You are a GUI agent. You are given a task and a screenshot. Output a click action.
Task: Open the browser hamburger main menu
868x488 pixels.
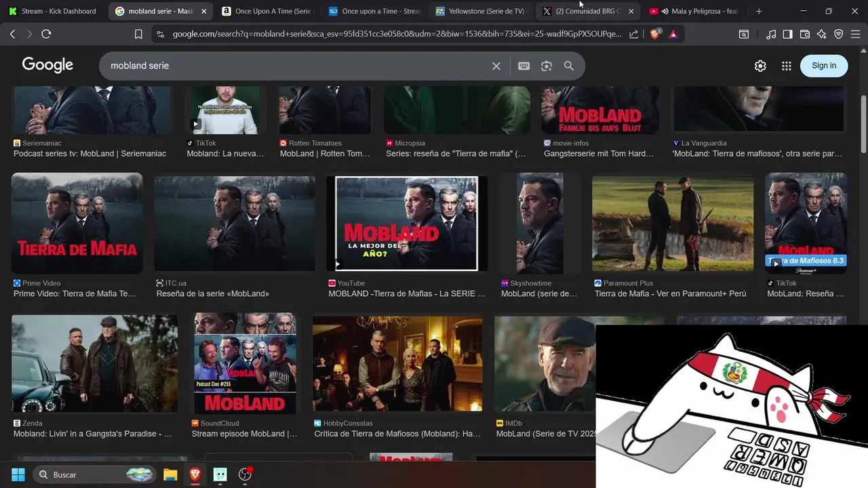pyautogui.click(x=856, y=34)
